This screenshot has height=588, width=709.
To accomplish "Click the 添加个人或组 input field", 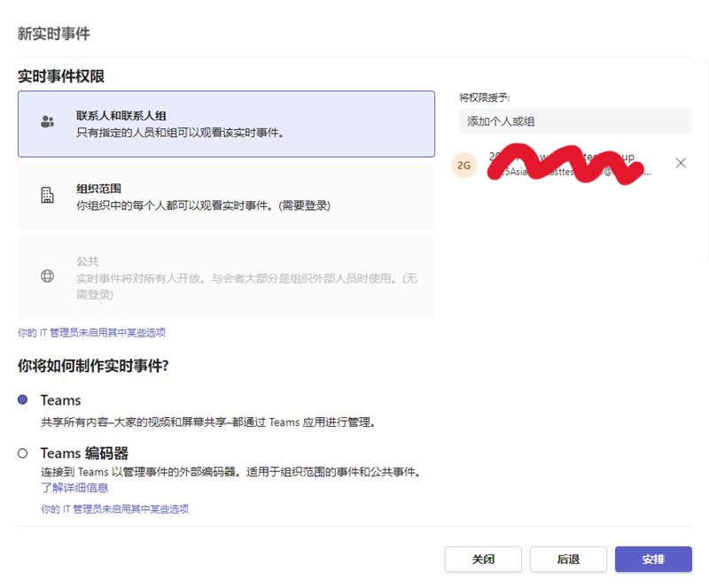I will [x=575, y=121].
